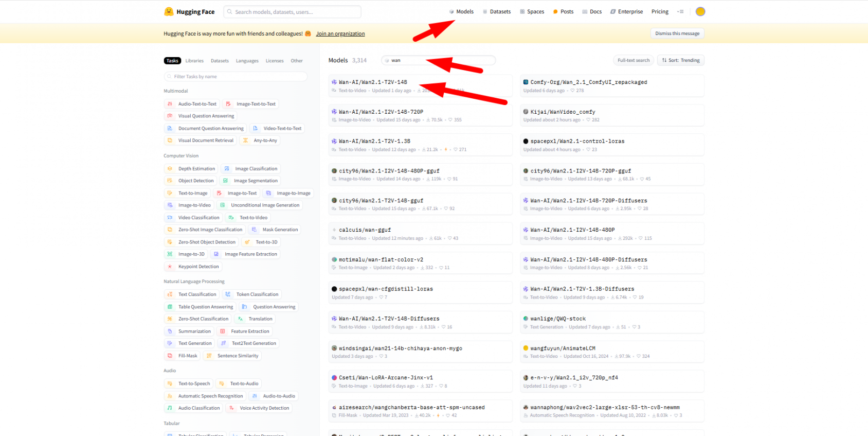This screenshot has width=868, height=436.
Task: Click the spacepxl/wan-cfgdistill-loras avatar icon
Action: pos(334,289)
